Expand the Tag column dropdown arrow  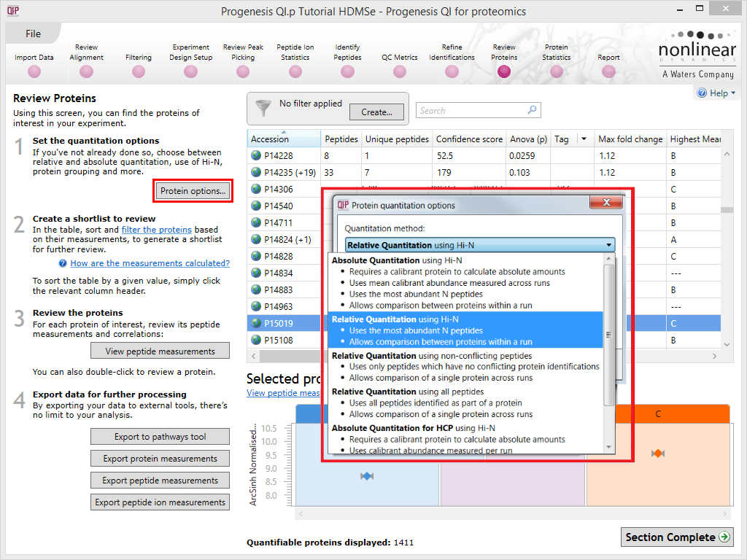(x=584, y=139)
